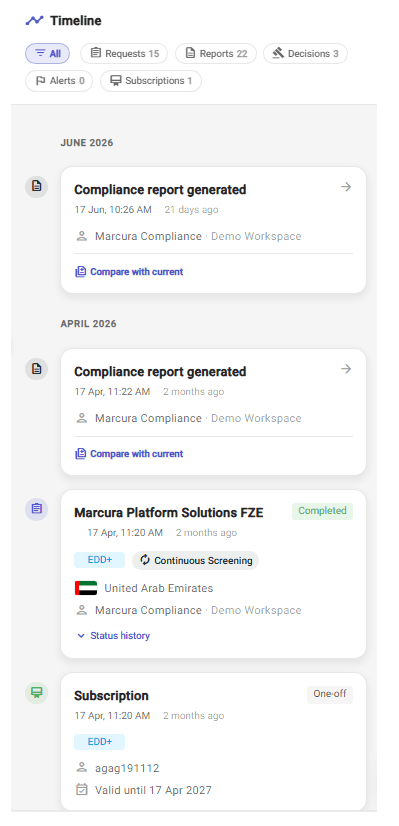The image size is (399, 826).
Task: Click report marker icon beside 17 Apr 11:22 entry
Action: pyautogui.click(x=36, y=369)
